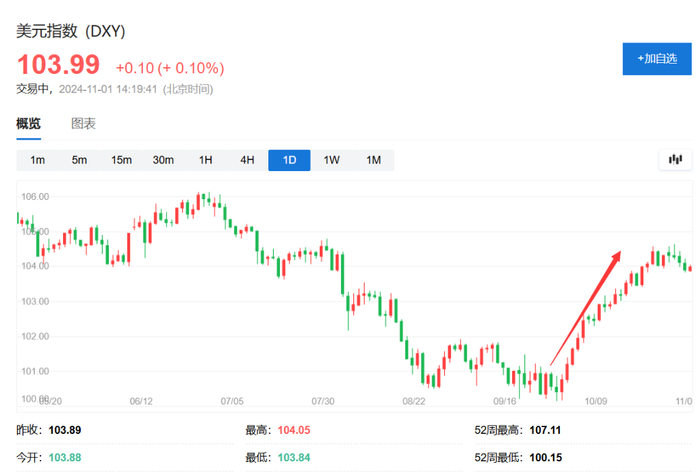Viewport: 700px width, 475px height.
Task: Switch to the 概览 overview tab
Action: tap(29, 124)
